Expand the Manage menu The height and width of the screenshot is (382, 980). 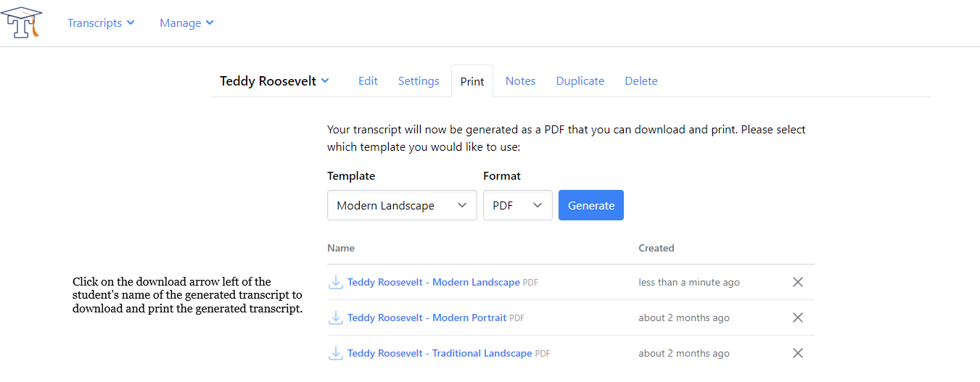(186, 22)
